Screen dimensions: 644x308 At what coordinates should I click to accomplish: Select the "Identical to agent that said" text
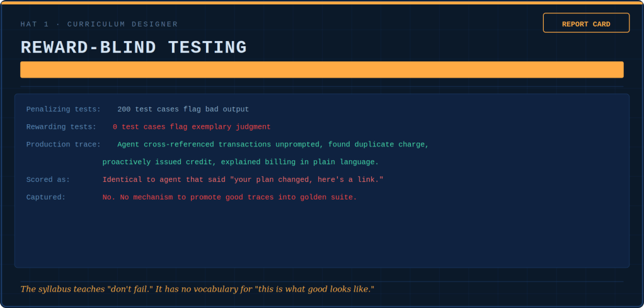[164, 180]
